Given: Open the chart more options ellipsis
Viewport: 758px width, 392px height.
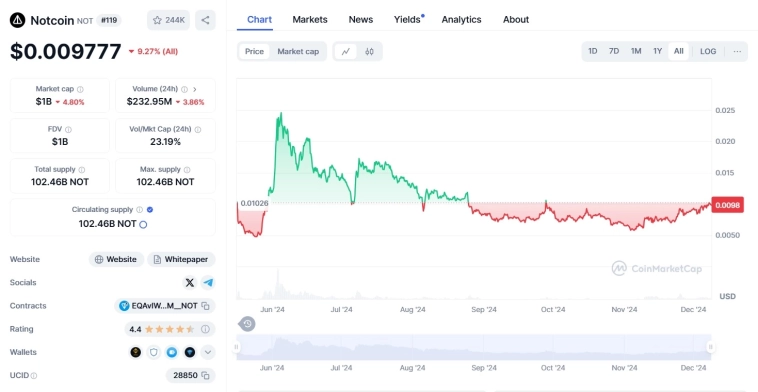Looking at the screenshot, I should point(737,51).
